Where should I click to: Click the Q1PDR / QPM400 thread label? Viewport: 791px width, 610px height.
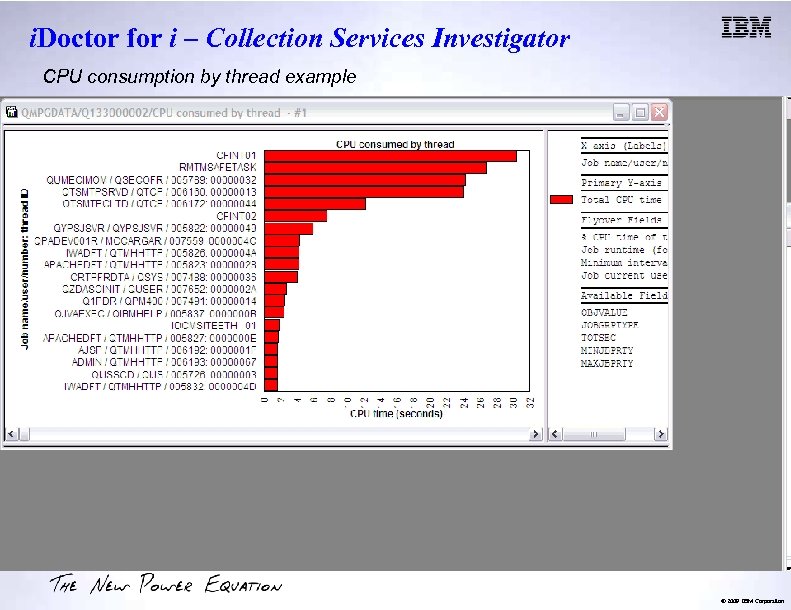click(x=169, y=301)
